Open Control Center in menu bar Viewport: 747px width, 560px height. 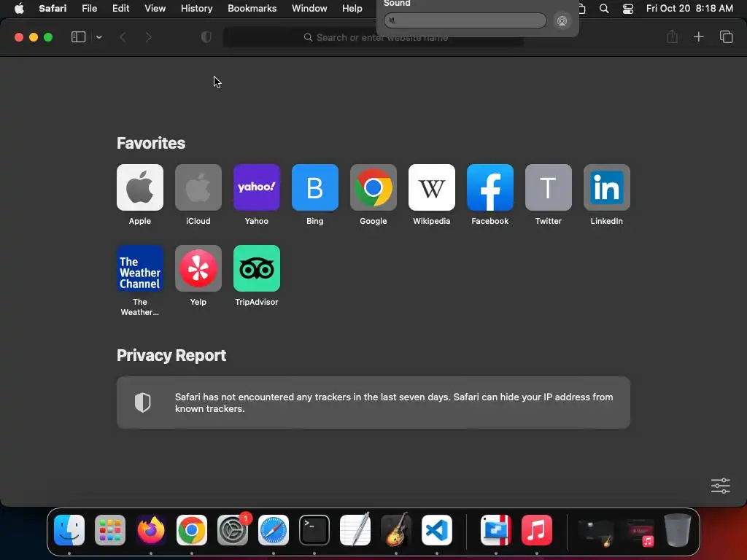click(628, 9)
